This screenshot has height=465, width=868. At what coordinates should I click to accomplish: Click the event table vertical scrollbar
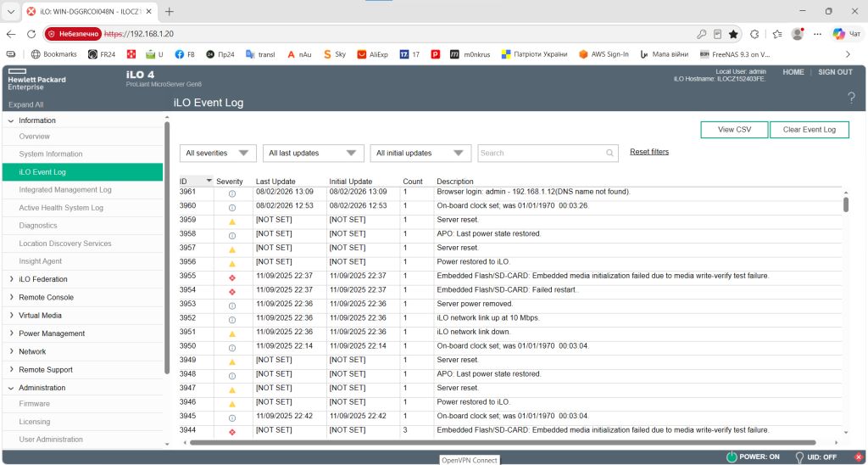(x=846, y=204)
